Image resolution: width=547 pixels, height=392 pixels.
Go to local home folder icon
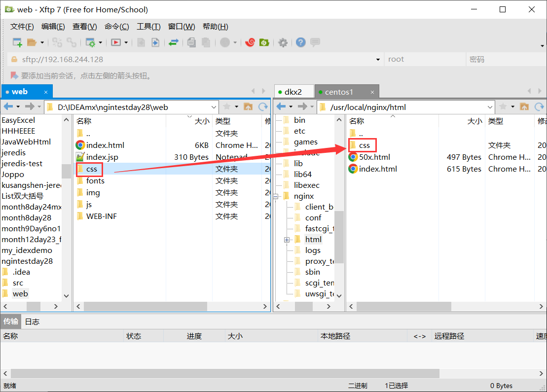point(248,107)
